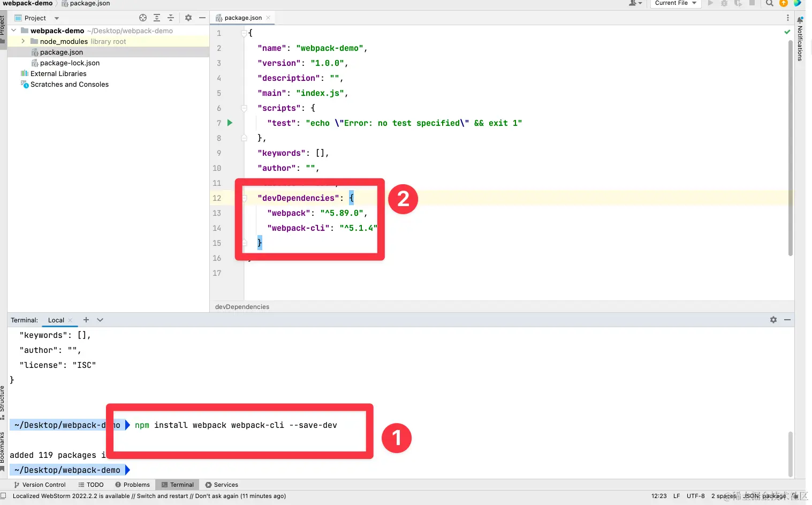Viewport: 812px width, 505px height.
Task: Open the Services tool window
Action: click(222, 485)
